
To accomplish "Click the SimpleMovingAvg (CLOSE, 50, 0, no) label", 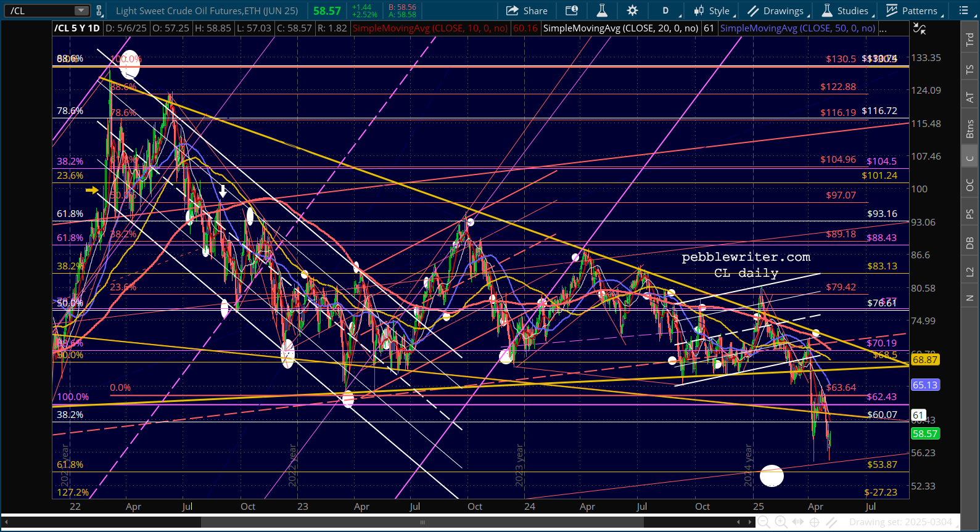I will (797, 28).
